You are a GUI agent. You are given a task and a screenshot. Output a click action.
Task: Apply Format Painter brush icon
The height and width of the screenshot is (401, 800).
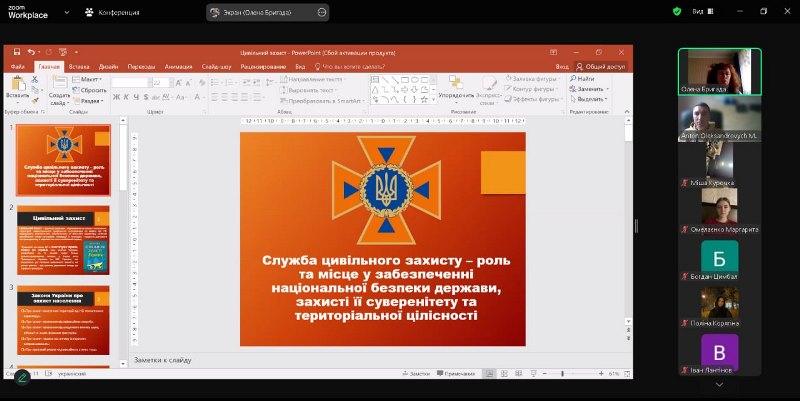[35, 101]
